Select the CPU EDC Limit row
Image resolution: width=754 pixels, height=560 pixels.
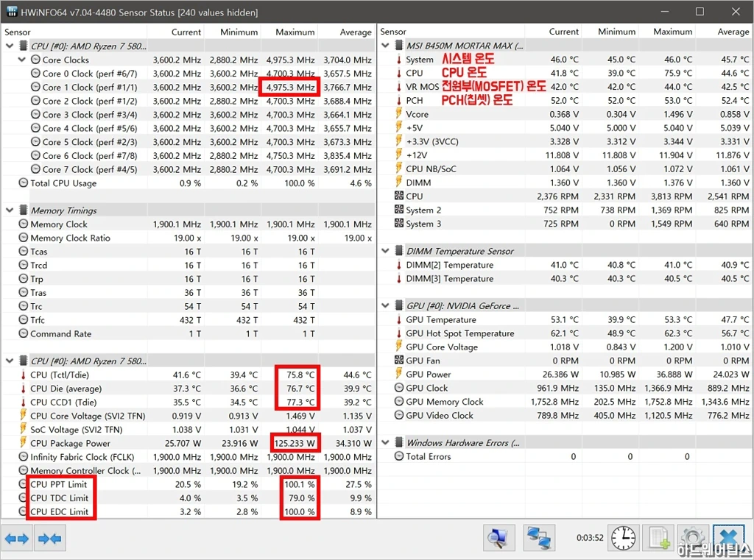tap(188, 511)
